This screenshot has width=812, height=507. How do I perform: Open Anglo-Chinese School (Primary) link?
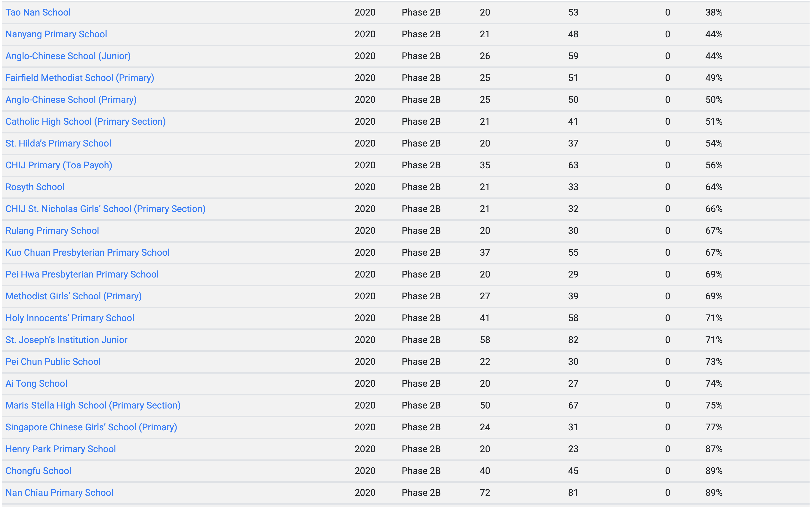click(71, 100)
